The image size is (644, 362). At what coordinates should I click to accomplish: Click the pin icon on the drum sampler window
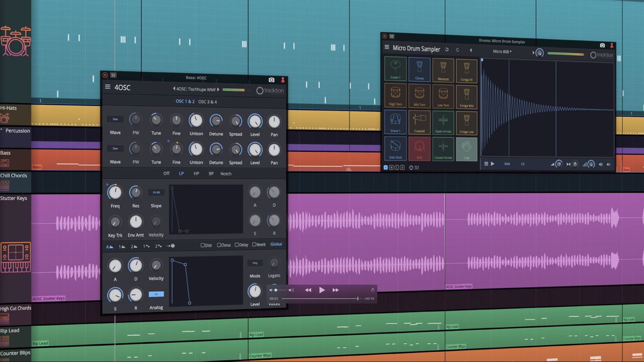[613, 45]
